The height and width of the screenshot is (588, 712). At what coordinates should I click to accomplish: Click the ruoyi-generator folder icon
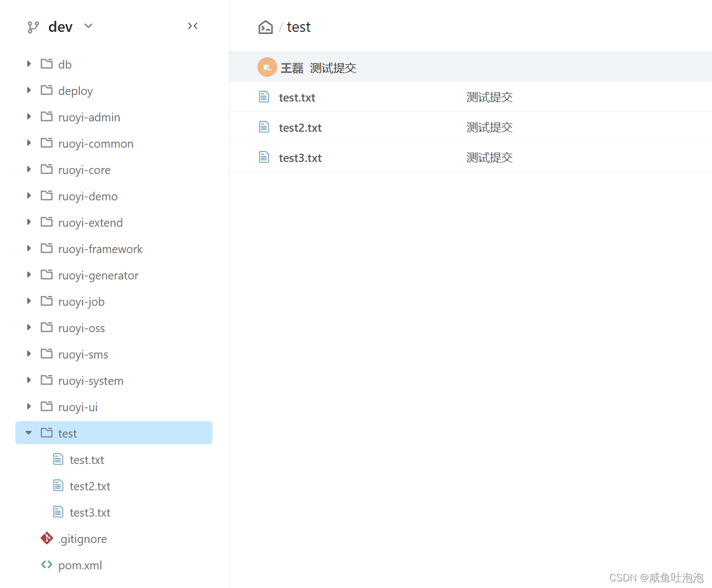tap(47, 275)
